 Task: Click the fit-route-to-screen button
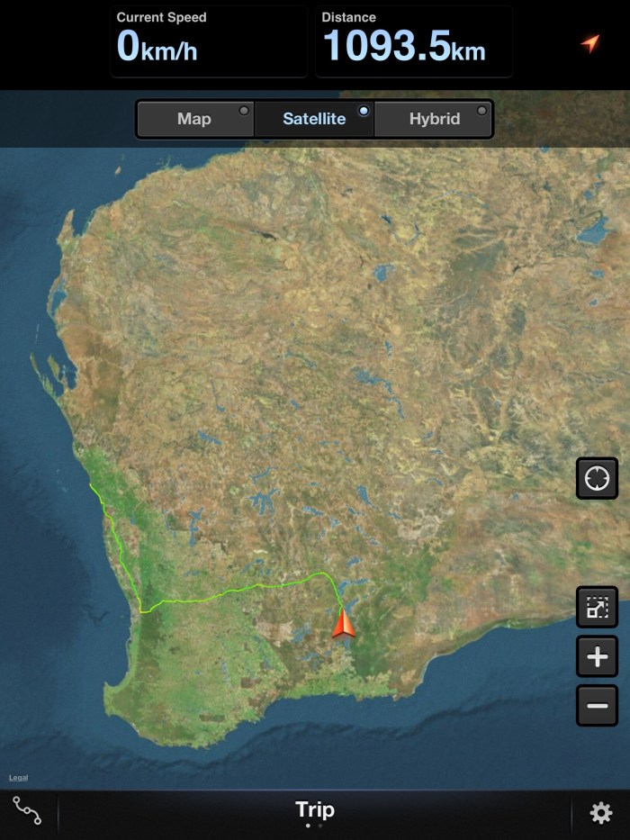coord(597,608)
